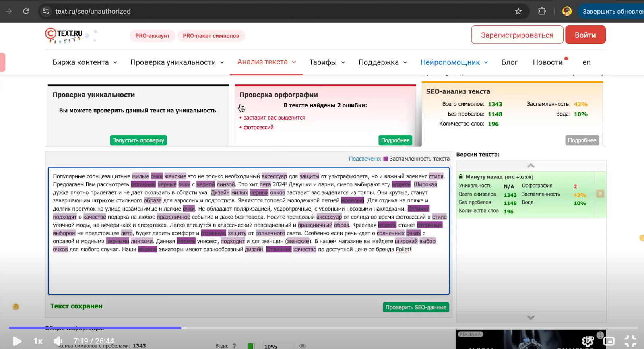Image resolution: width=644 pixels, height=349 pixels.
Task: View site information icon in address bar
Action: click(x=46, y=11)
